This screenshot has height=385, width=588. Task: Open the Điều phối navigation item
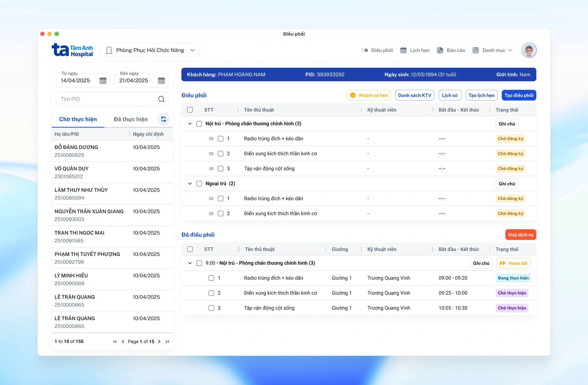pos(377,50)
